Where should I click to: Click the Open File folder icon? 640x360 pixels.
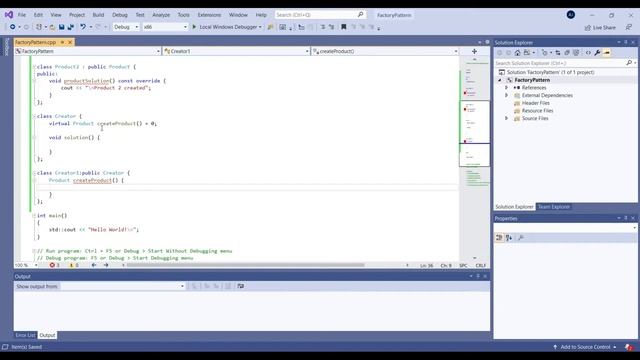pos(52,27)
